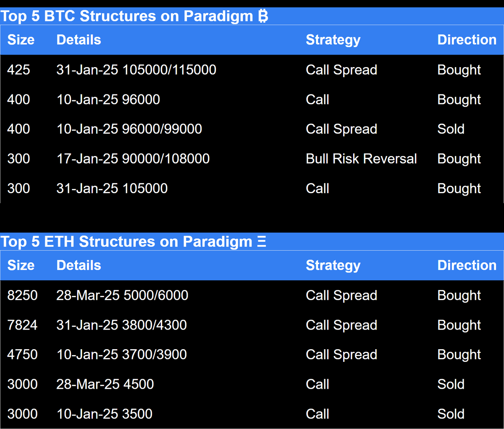Click Call Spread in the 3800/4300 row
Screen dimensions: 504x429
[x=341, y=325]
